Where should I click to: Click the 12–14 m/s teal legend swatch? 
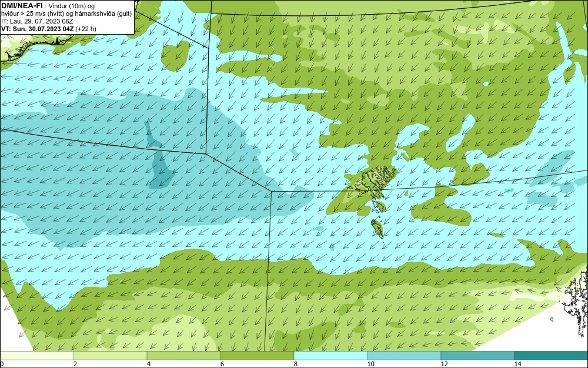[477, 355]
